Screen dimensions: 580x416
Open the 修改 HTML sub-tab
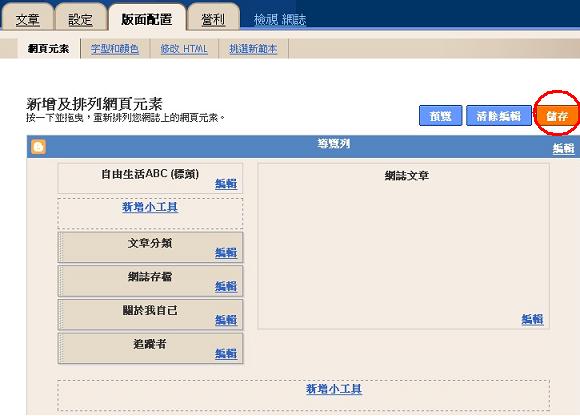click(184, 48)
